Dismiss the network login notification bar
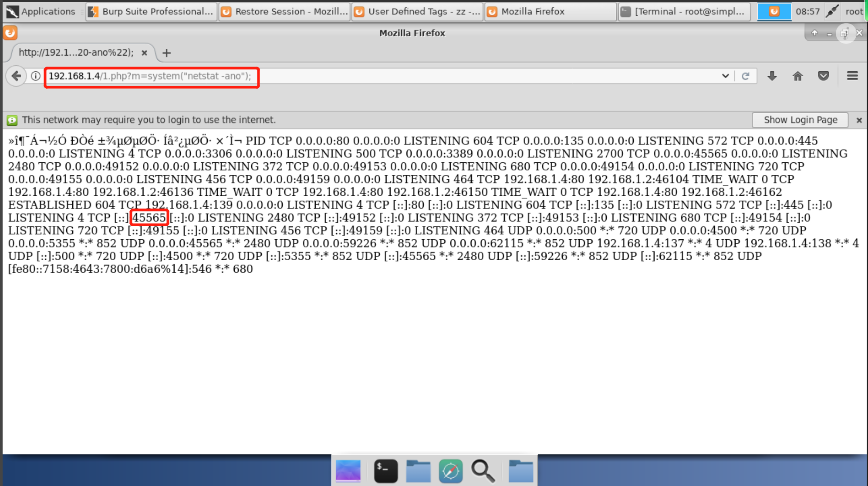868x486 pixels. click(x=859, y=120)
